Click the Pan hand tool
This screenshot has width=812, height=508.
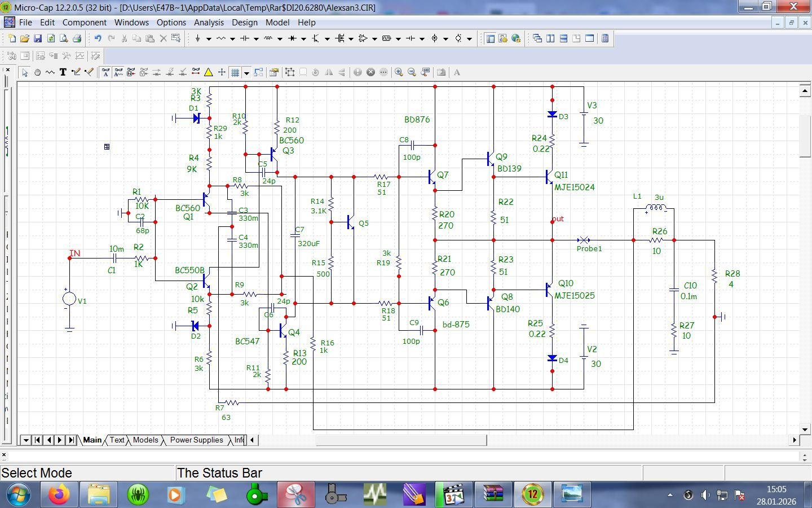click(x=37, y=72)
